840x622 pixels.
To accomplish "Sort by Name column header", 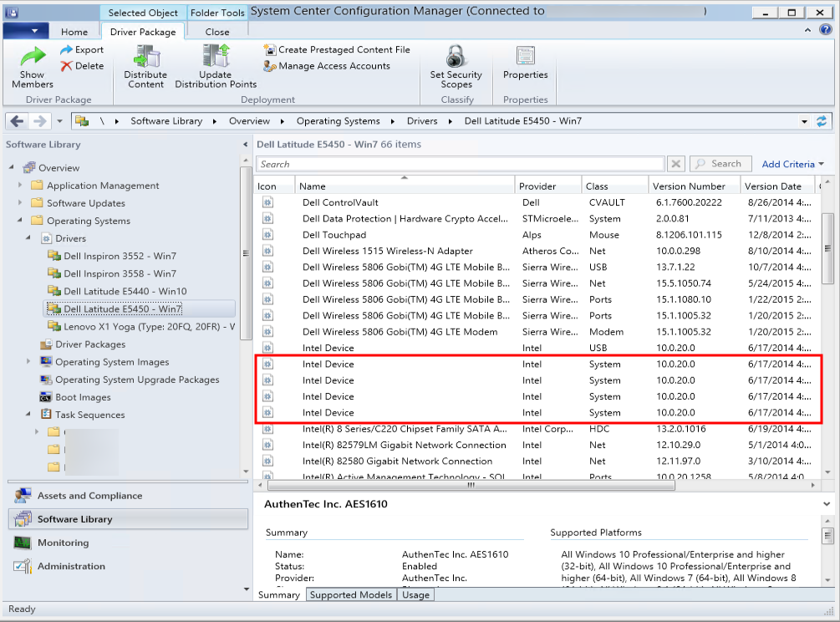I will pos(404,186).
